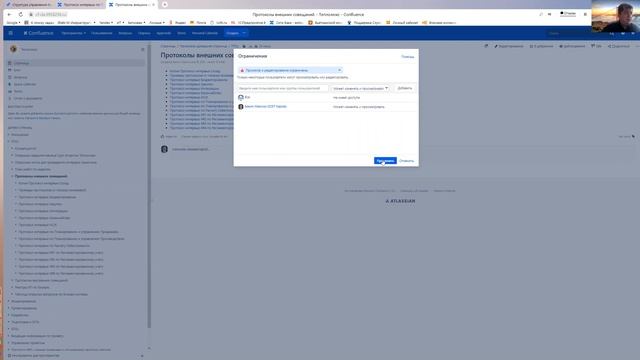Open the can edit and view permission dropdown
Image resolution: width=640 pixels, height=360 pixels.
(x=360, y=88)
